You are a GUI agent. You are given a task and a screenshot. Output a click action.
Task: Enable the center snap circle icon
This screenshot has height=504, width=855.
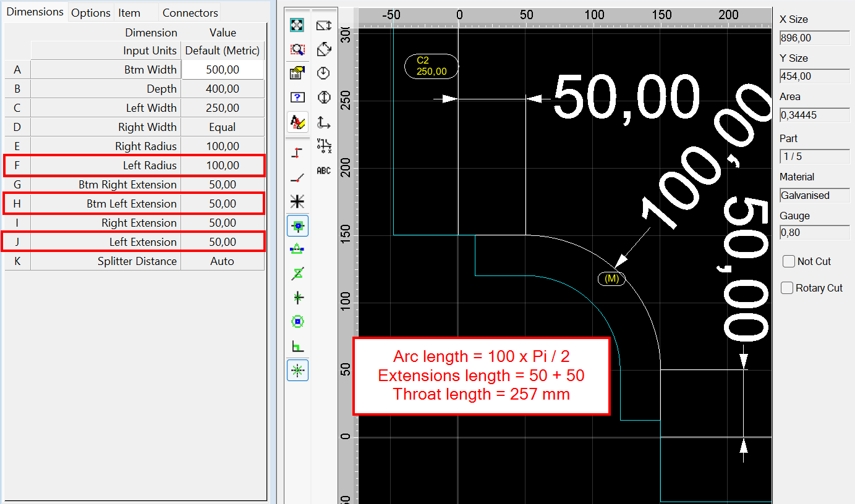pyautogui.click(x=298, y=322)
